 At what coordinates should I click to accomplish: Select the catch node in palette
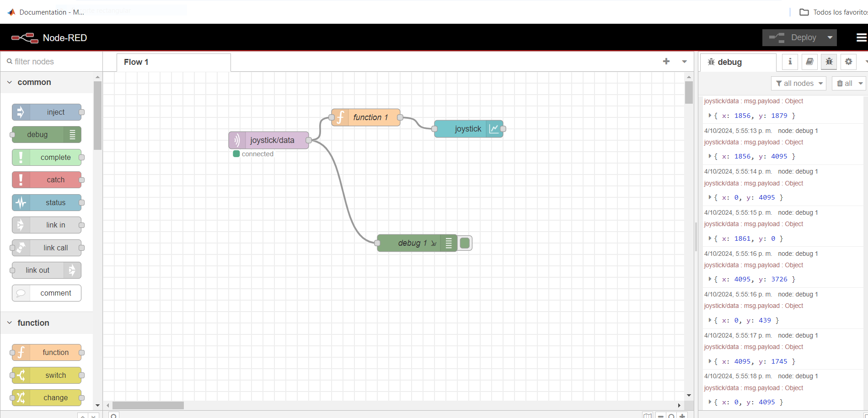(x=47, y=180)
